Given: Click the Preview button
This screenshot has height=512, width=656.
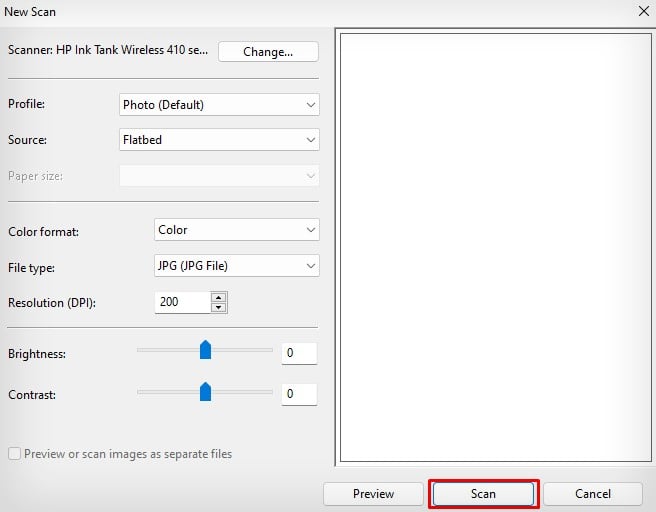Looking at the screenshot, I should (373, 494).
